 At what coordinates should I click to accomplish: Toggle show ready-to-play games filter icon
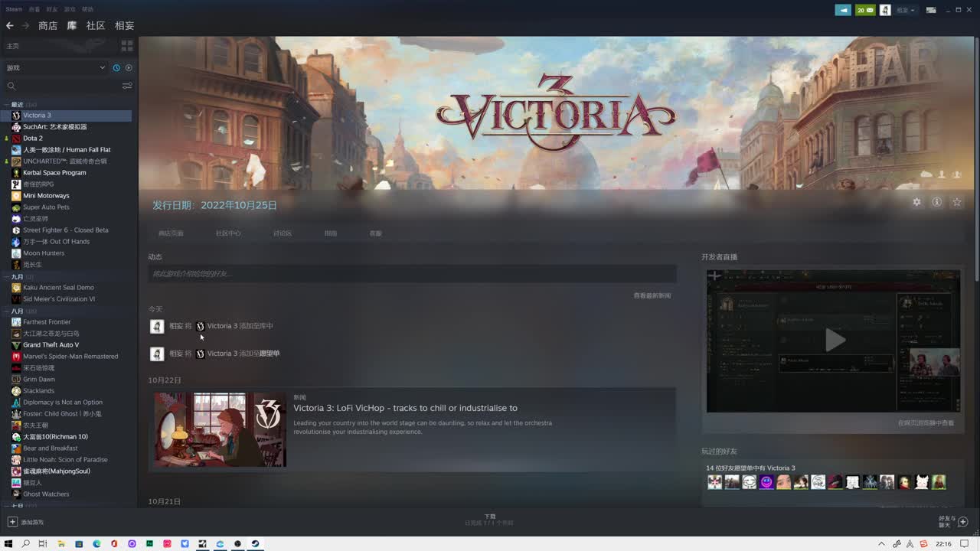click(129, 67)
